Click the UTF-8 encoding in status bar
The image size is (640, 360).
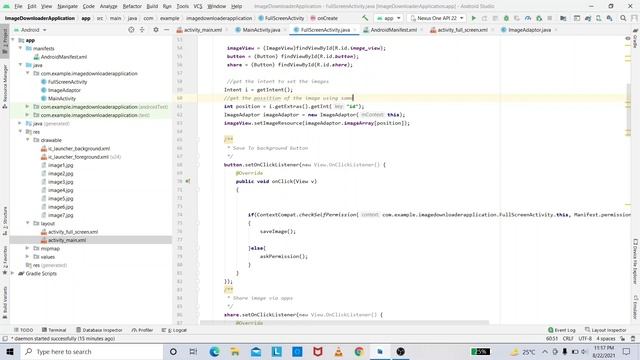(x=584, y=339)
